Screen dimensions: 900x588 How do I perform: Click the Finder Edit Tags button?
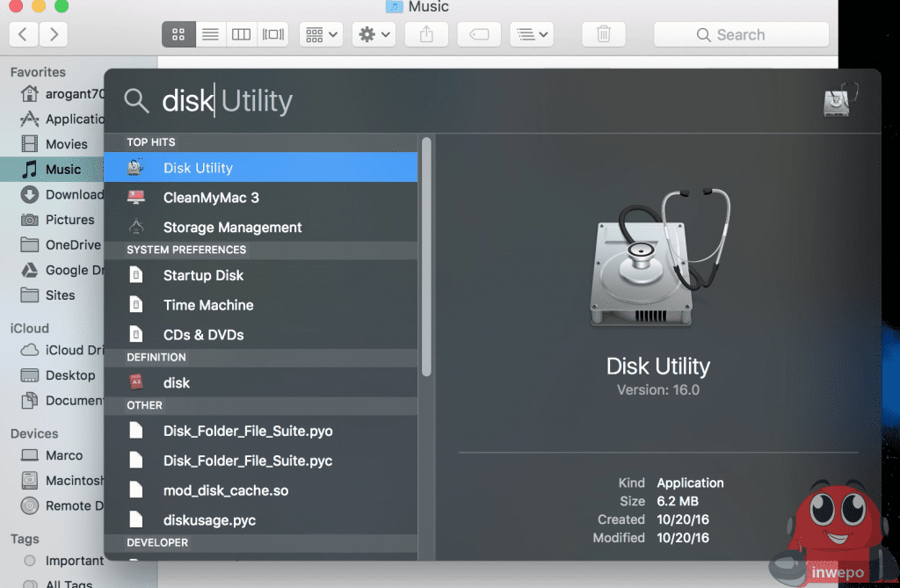point(479,34)
